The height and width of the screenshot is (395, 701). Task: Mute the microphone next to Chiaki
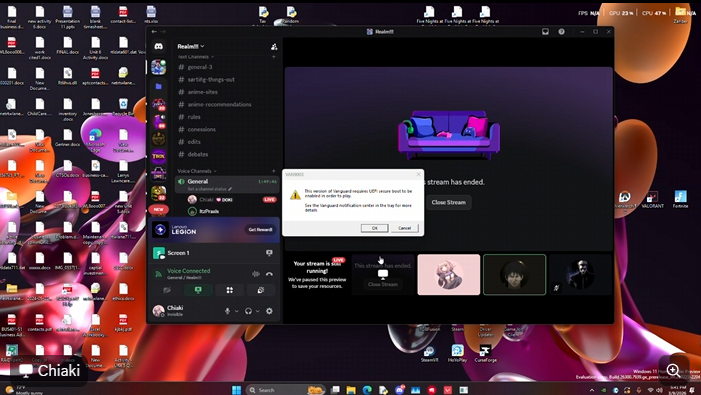[228, 311]
